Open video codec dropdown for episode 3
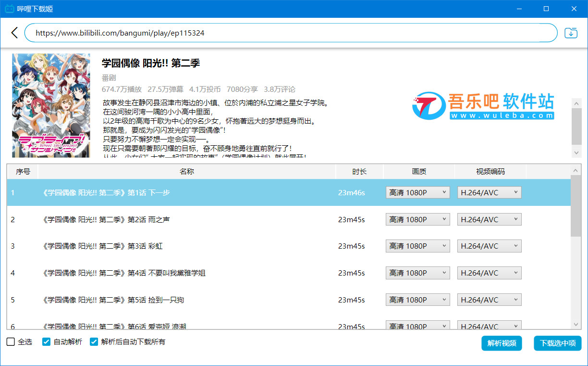The image size is (588, 366). tap(489, 246)
